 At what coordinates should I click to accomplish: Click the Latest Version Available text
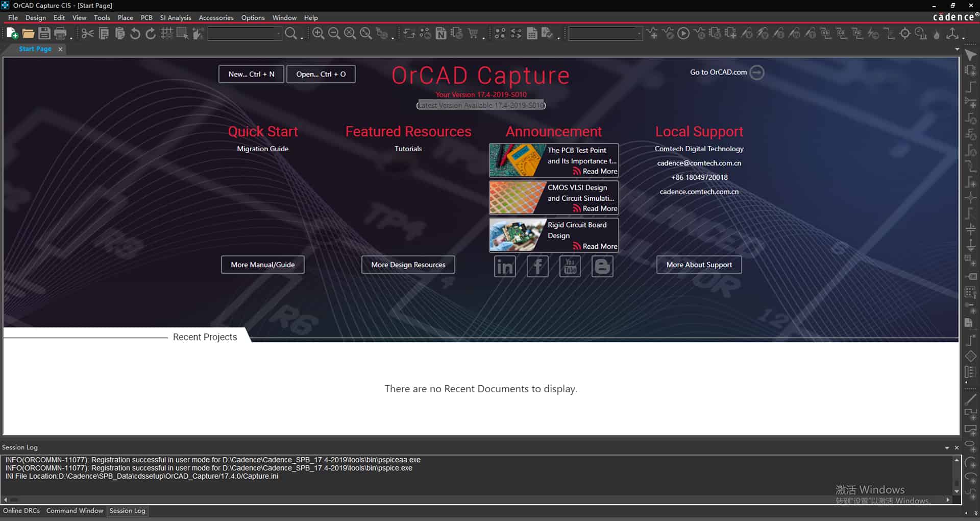481,105
